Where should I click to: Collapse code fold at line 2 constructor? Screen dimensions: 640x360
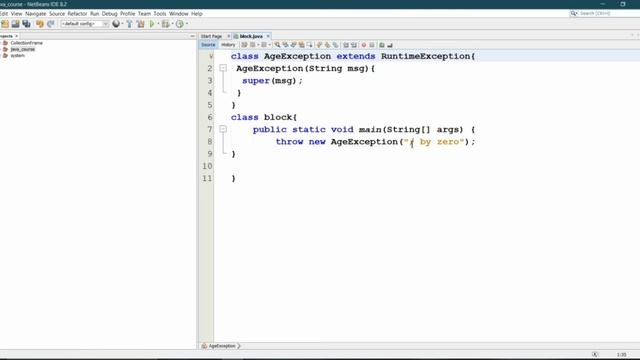tap(223, 68)
